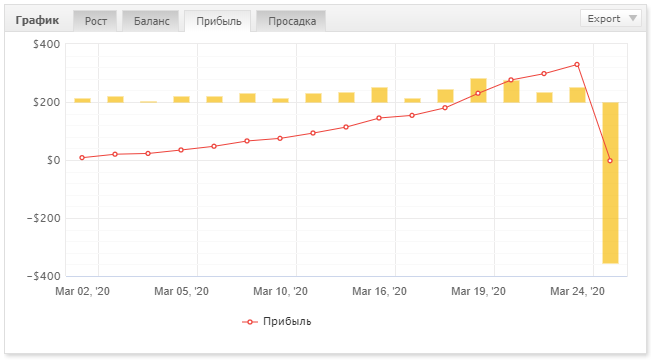Click the tallest positive yellow bar

coord(478,91)
